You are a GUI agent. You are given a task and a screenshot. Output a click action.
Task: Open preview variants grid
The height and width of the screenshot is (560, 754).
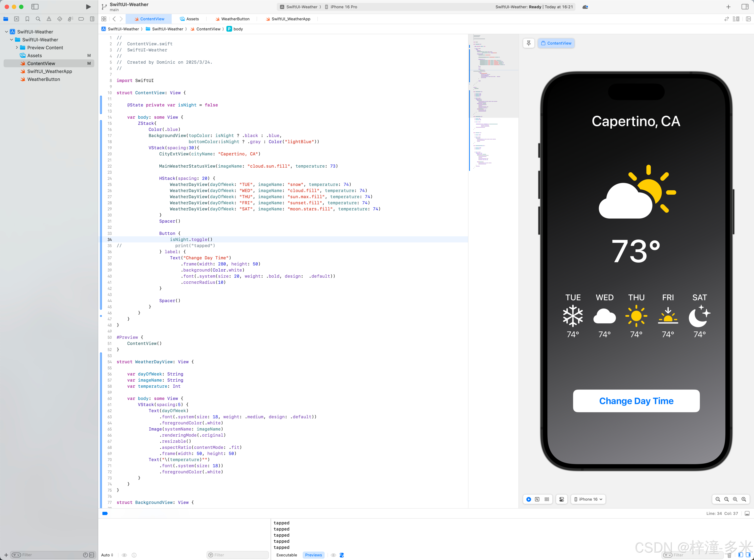547,499
